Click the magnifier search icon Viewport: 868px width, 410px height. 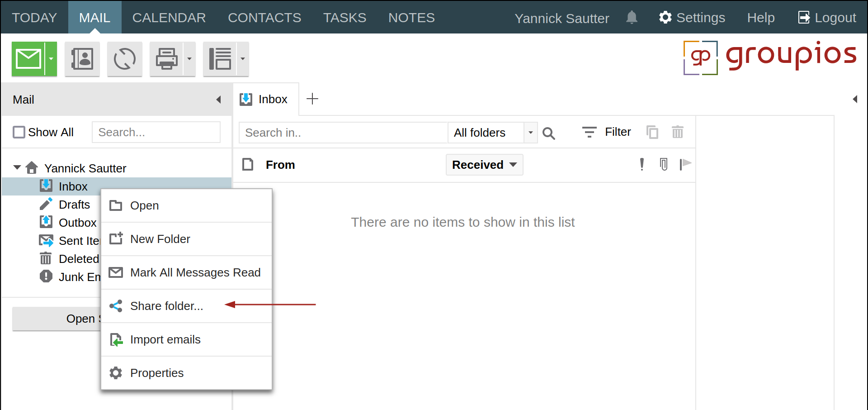tap(548, 133)
